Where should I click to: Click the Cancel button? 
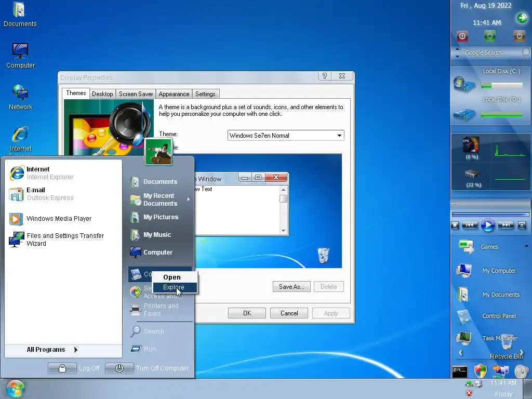point(289,313)
